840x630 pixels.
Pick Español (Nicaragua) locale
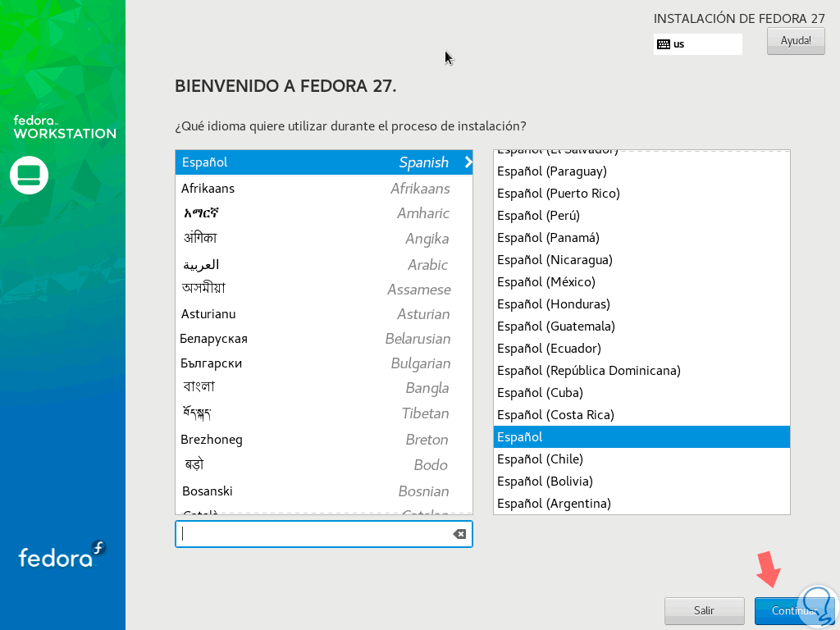pyautogui.click(x=641, y=260)
